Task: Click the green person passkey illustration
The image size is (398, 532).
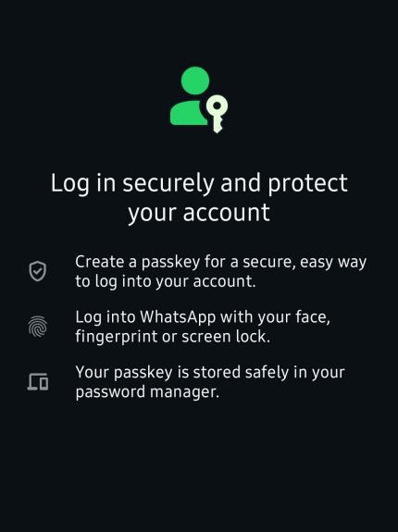Action: [199, 100]
